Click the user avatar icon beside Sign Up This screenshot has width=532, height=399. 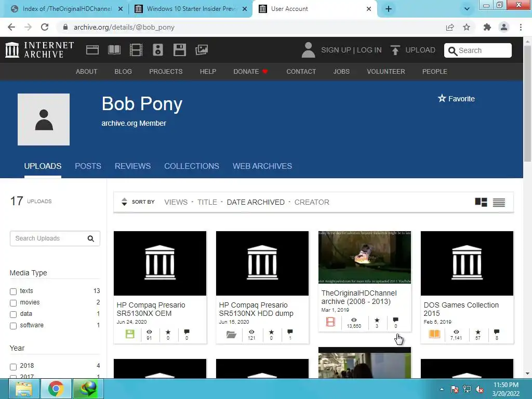[308, 50]
